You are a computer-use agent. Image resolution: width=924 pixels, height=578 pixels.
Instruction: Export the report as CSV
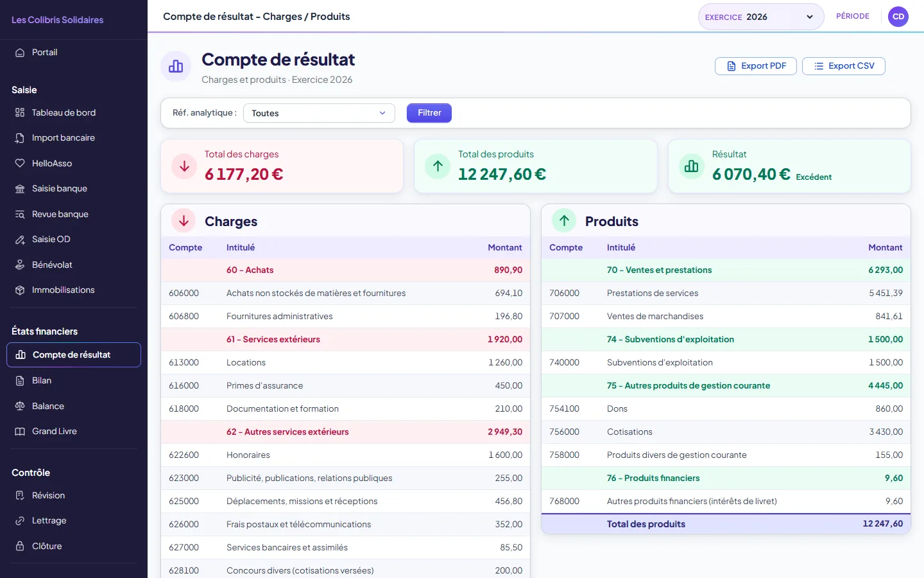pos(844,66)
